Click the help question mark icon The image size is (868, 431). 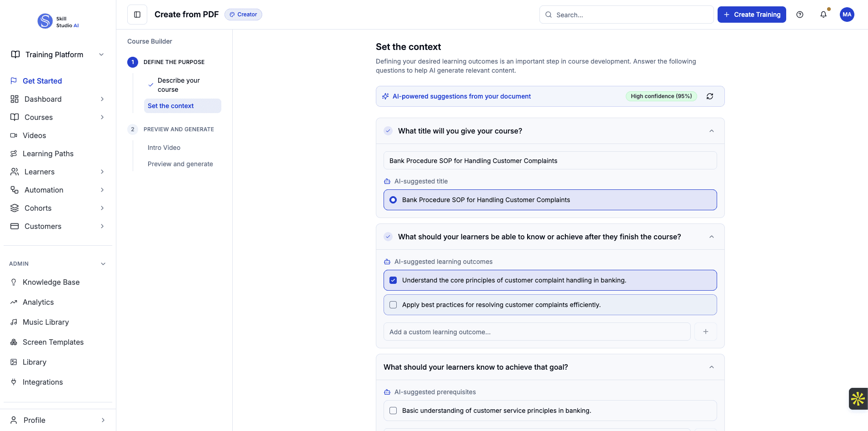click(800, 15)
